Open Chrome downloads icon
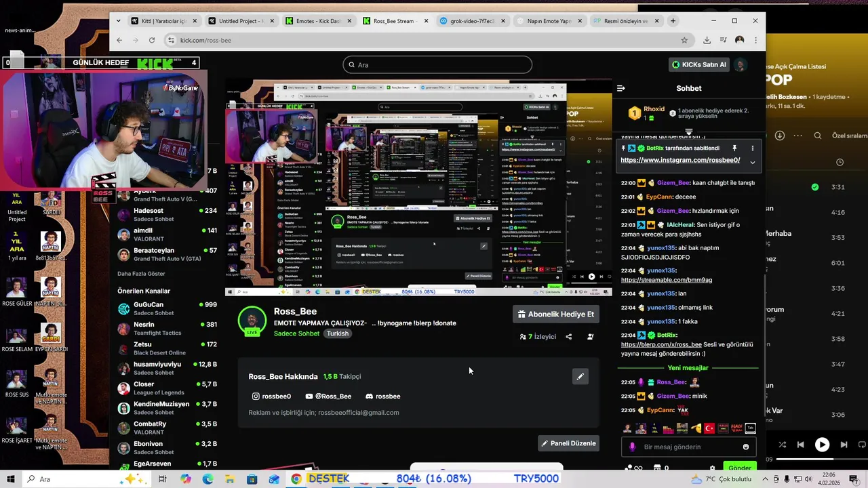 [x=707, y=40]
